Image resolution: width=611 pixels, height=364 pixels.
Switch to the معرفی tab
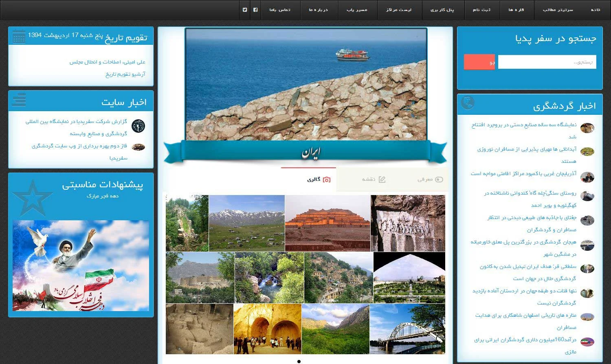tap(420, 180)
